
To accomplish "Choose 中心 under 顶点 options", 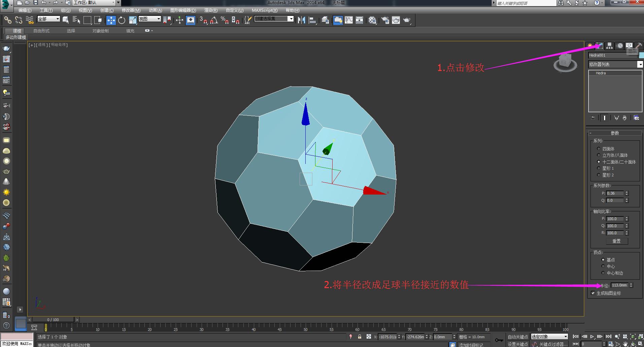I will (x=603, y=266).
